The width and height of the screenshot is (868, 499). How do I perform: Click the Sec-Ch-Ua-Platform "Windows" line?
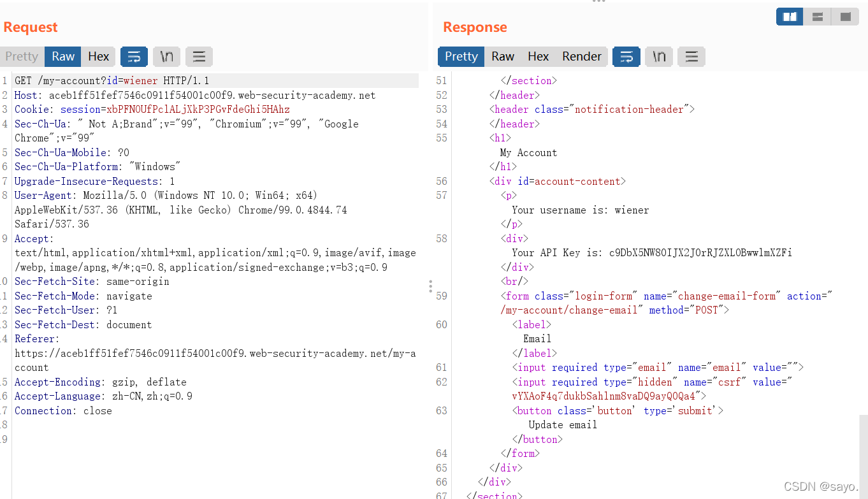98,167
